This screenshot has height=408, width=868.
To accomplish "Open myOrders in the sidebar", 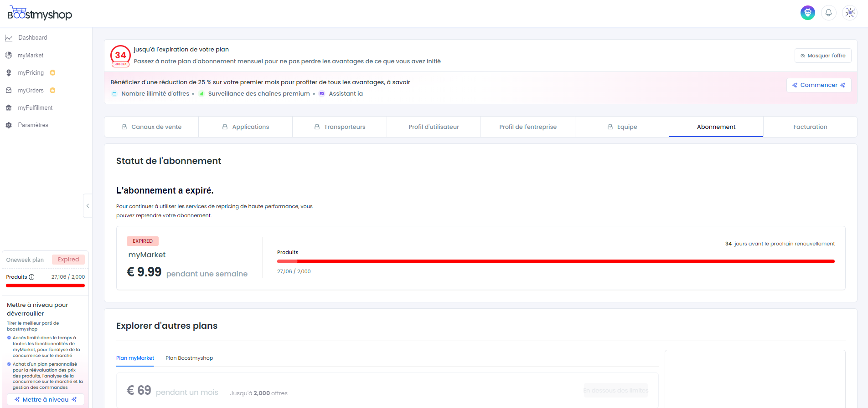I will [x=31, y=90].
